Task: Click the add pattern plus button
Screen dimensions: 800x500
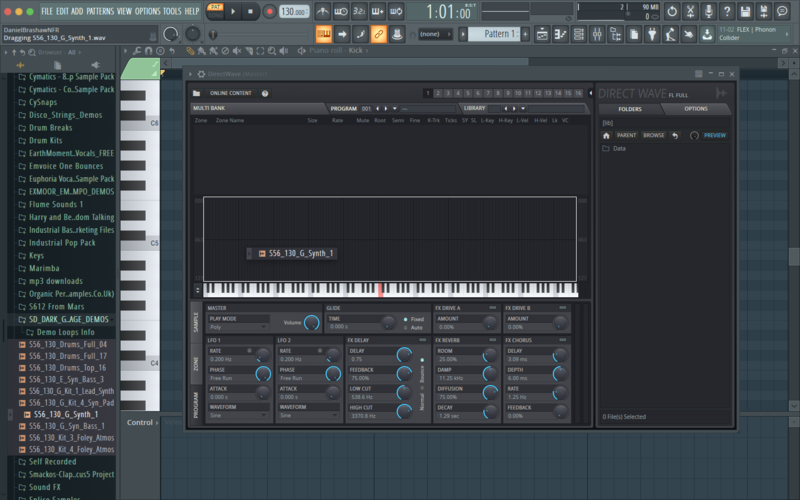Action: click(x=525, y=34)
